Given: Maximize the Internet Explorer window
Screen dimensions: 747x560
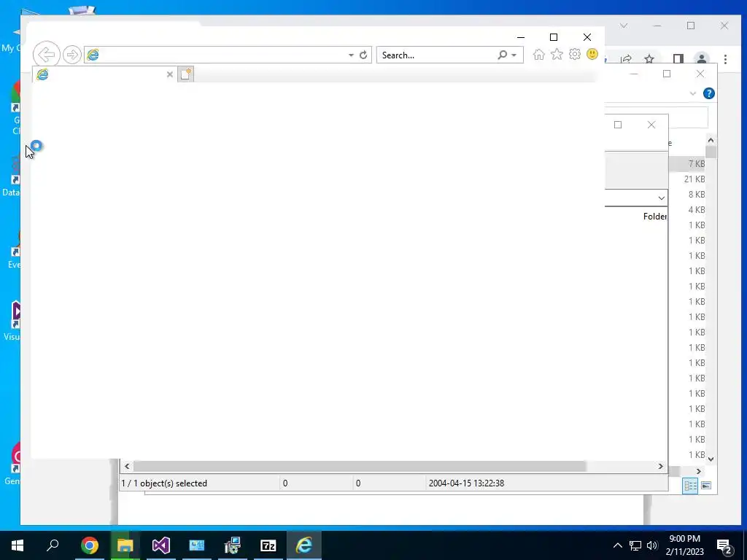Looking at the screenshot, I should [554, 37].
